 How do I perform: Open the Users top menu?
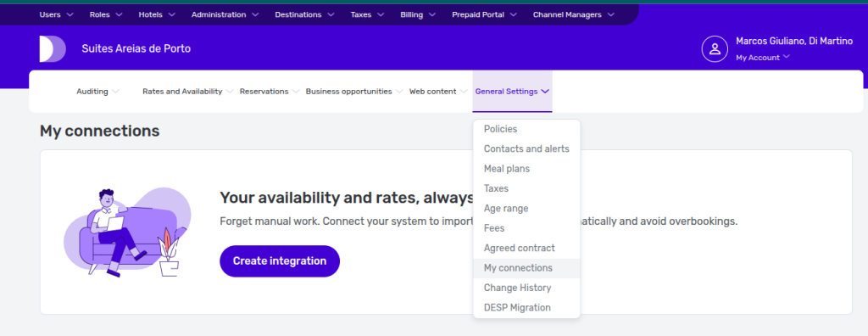pyautogui.click(x=56, y=15)
